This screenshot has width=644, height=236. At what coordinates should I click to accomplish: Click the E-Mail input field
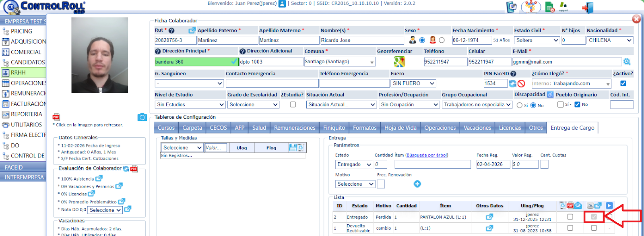click(x=567, y=62)
